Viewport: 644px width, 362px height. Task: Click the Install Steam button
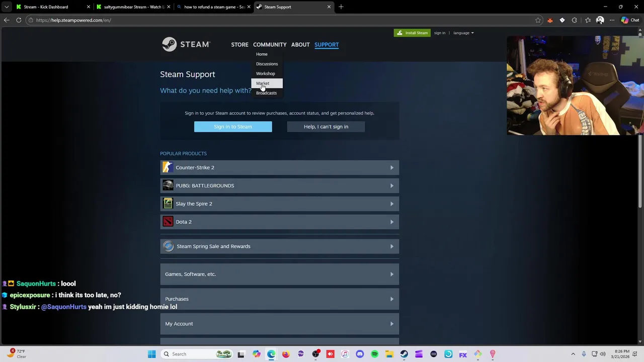coord(412,33)
